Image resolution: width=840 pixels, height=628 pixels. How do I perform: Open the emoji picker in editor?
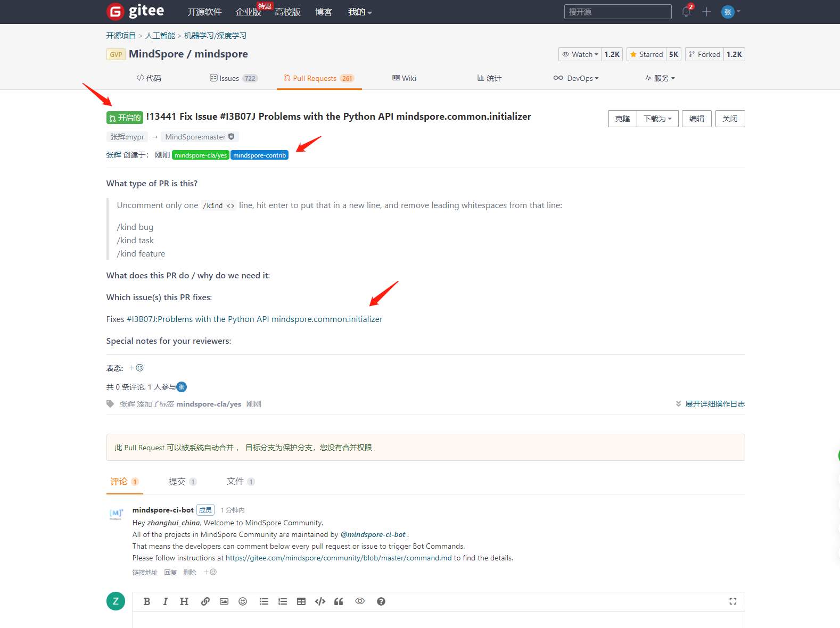243,601
